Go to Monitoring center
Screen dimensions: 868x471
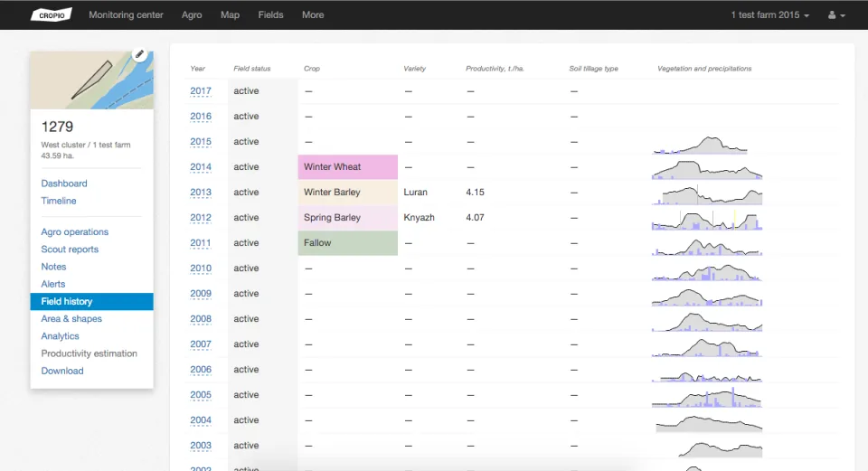[x=126, y=15]
